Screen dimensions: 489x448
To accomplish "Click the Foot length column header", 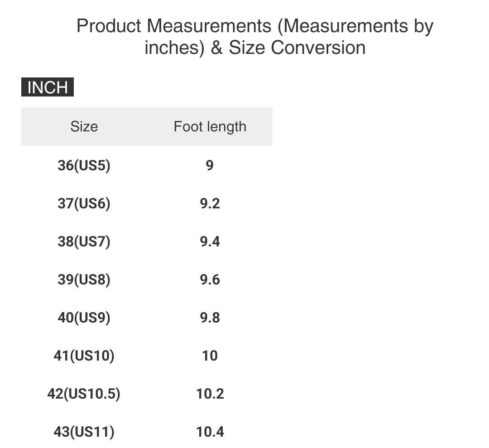I will (x=210, y=127).
